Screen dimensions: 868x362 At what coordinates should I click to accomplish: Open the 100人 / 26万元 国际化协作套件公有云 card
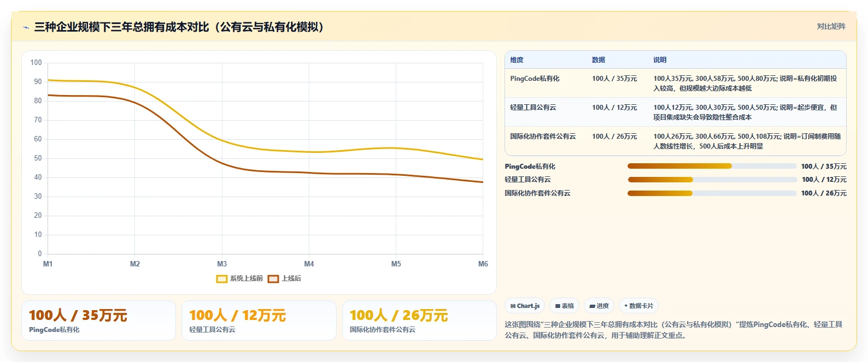pos(419,321)
